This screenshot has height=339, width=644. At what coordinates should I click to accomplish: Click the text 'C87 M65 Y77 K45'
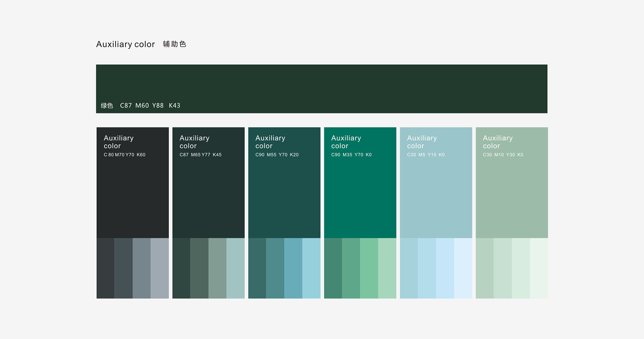201,155
